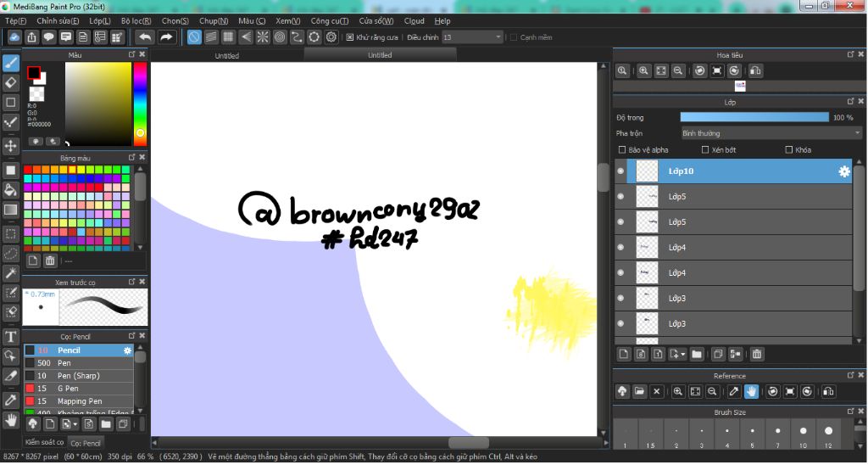Select the Eraser tool
The image size is (868, 465).
[10, 83]
